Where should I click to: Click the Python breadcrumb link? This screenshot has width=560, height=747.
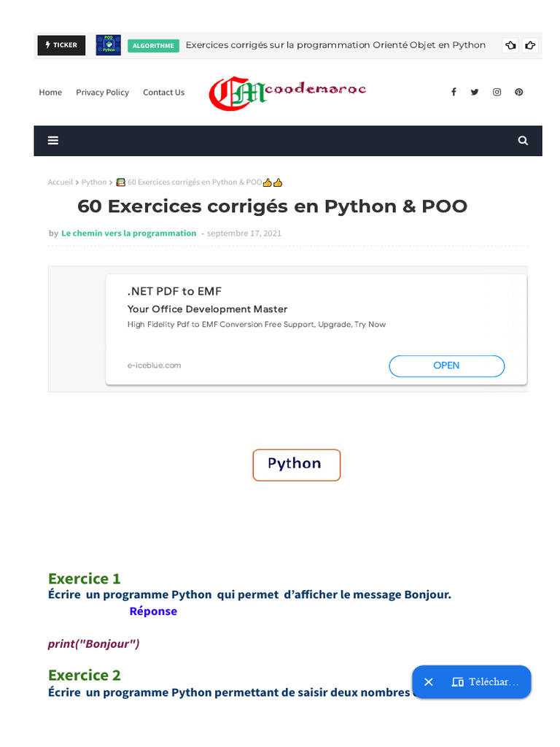(x=94, y=182)
